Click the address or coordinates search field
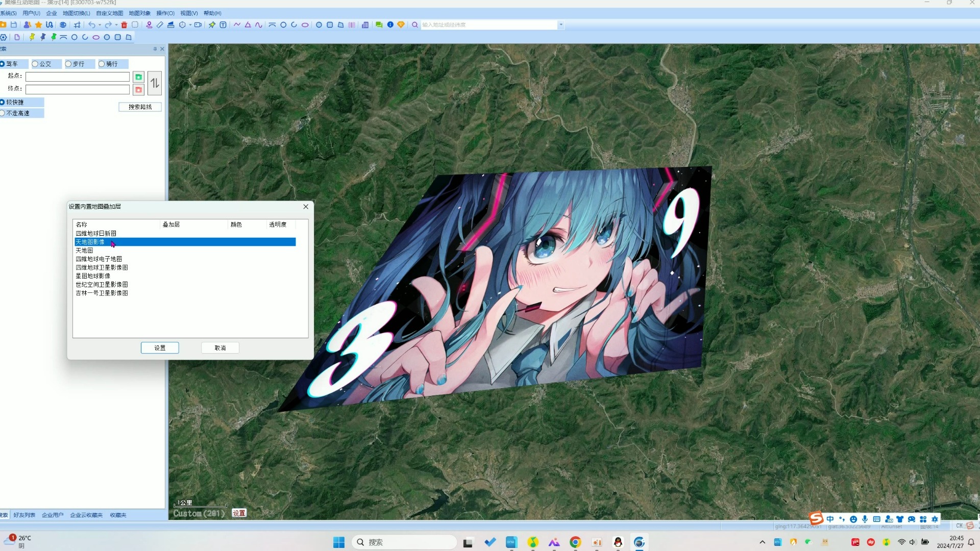Screen dimensions: 980x551 click(x=489, y=24)
